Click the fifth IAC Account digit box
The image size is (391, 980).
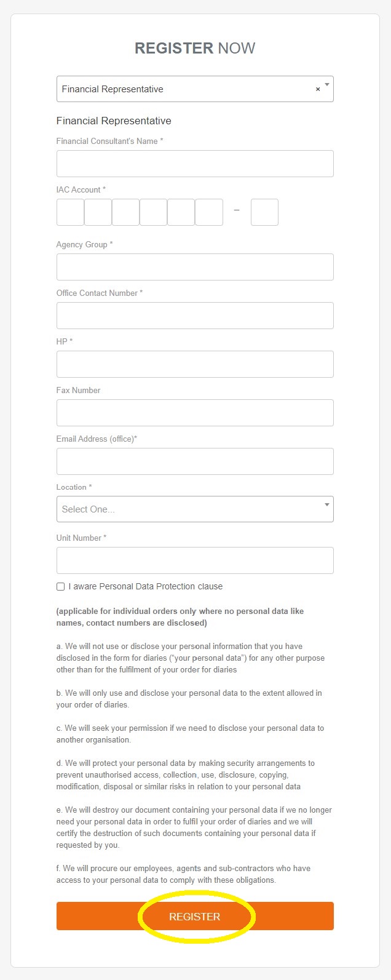point(181,212)
